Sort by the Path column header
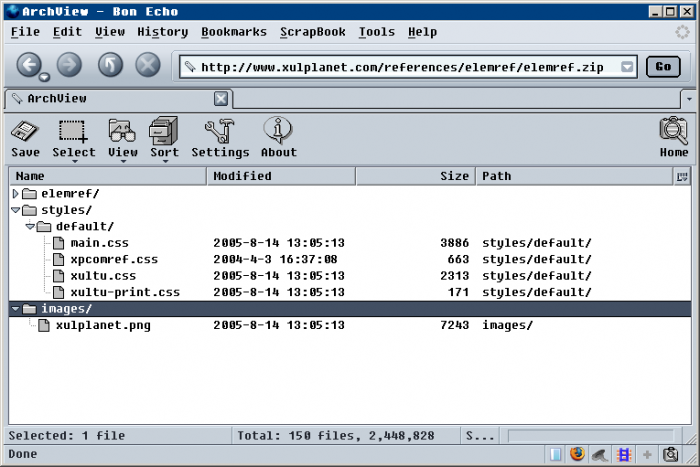700x467 pixels. point(575,176)
